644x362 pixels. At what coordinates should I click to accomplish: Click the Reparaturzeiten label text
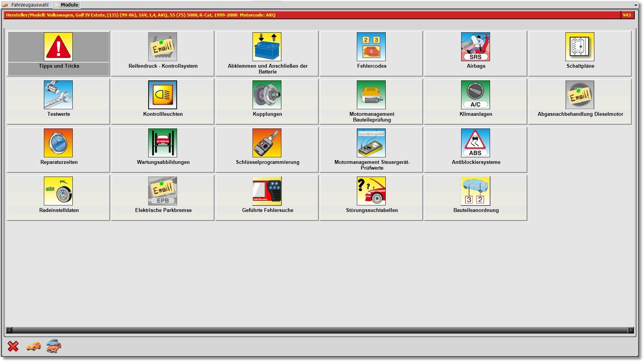[59, 162]
